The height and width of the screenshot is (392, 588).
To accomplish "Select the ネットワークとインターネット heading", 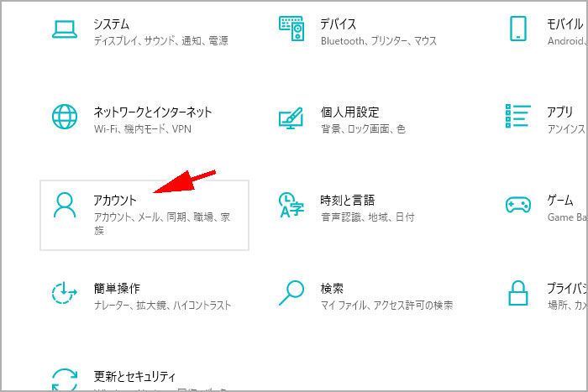I will point(152,112).
